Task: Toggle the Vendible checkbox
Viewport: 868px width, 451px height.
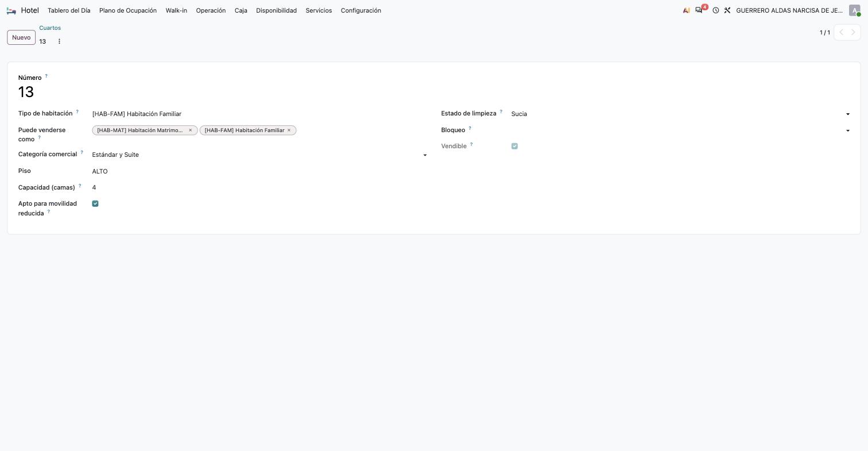Action: coord(514,146)
